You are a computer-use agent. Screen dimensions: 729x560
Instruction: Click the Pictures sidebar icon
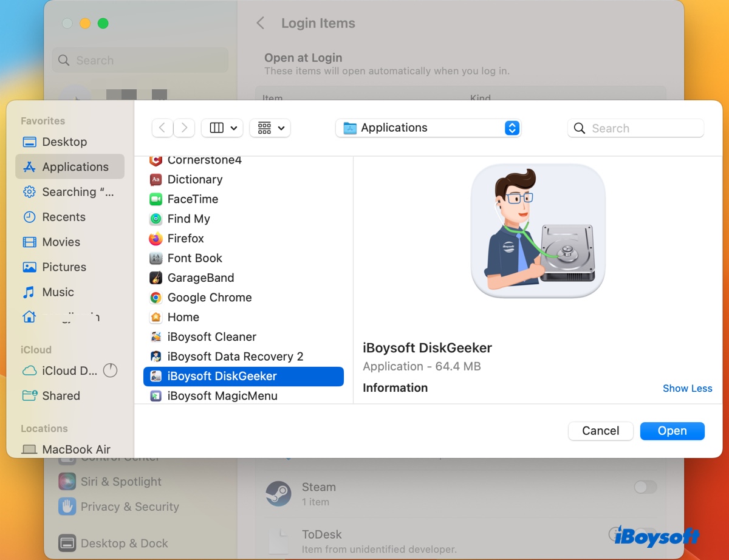click(29, 267)
